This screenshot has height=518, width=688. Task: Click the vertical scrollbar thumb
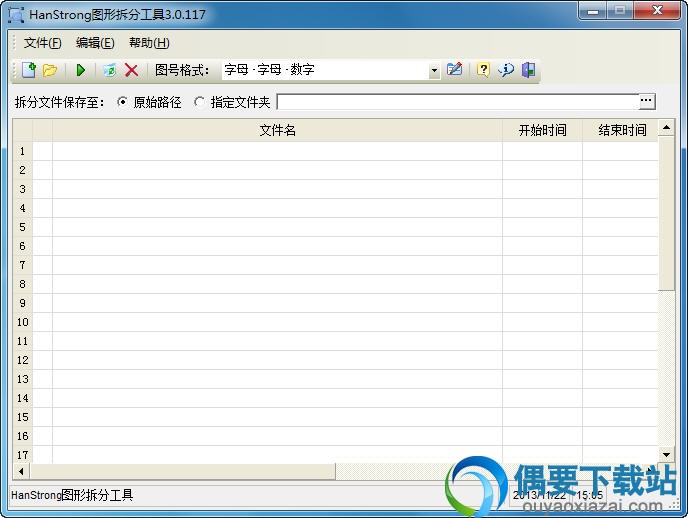click(x=666, y=213)
